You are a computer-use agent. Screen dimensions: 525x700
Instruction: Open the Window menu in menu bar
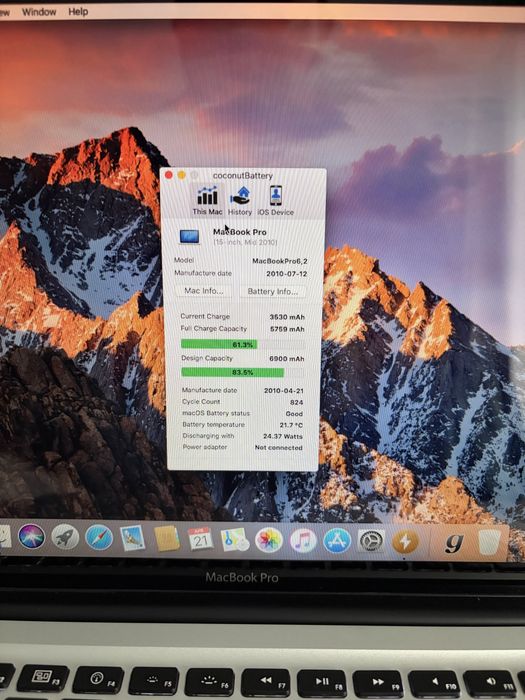39,12
